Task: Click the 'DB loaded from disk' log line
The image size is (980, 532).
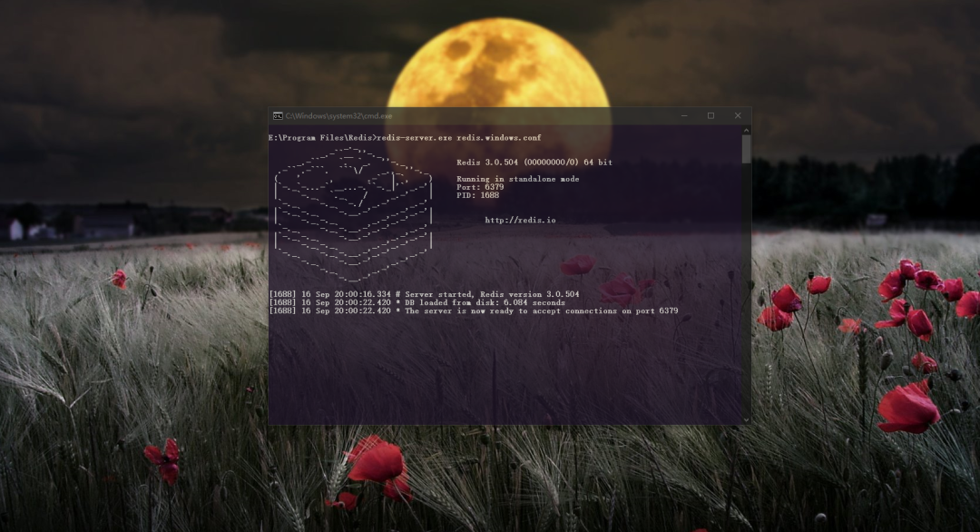Action: click(x=416, y=302)
